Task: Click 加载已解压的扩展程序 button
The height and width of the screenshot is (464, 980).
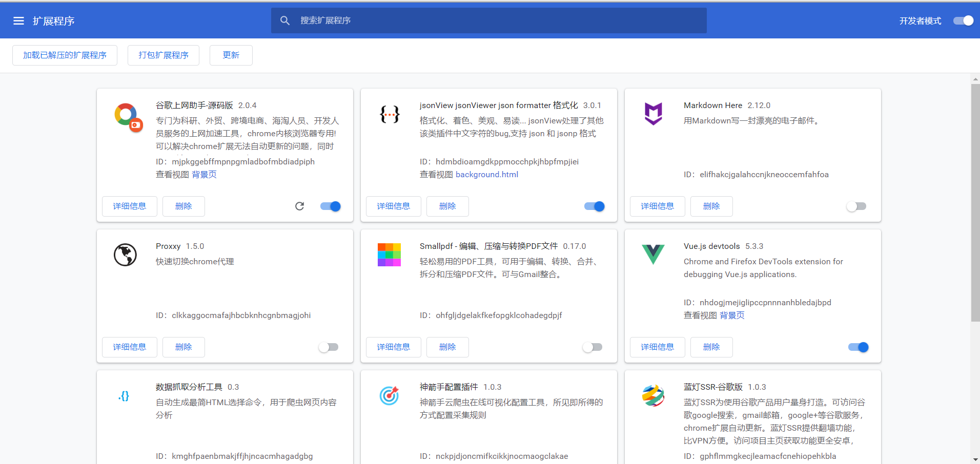Action: (65, 55)
